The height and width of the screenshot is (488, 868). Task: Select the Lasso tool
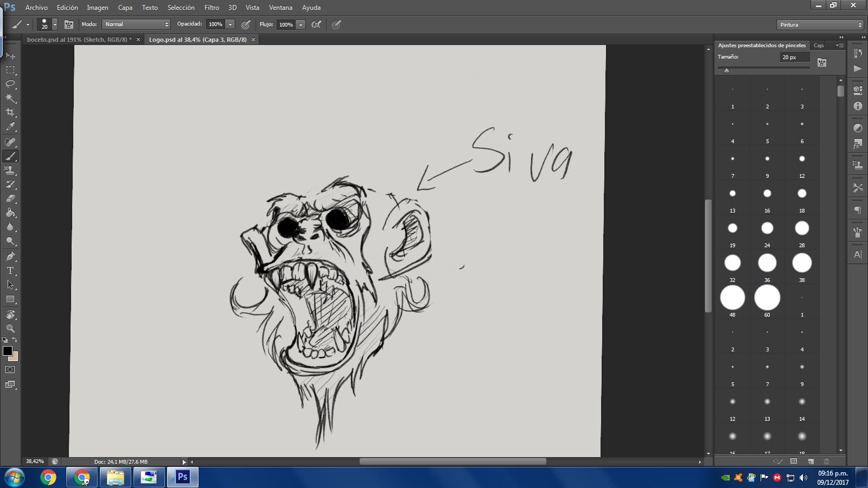10,84
